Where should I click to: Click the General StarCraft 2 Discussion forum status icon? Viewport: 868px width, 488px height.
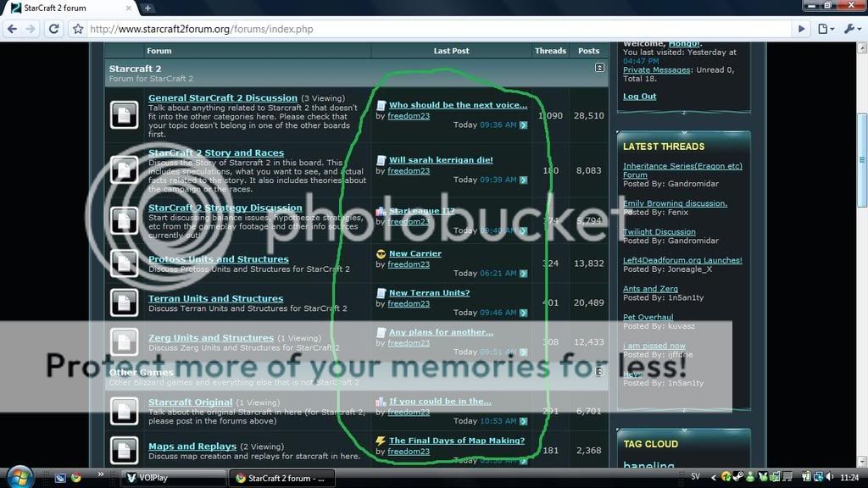pos(124,115)
